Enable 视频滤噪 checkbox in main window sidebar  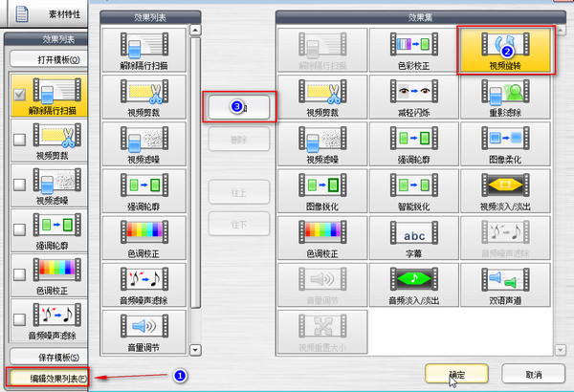click(x=19, y=185)
